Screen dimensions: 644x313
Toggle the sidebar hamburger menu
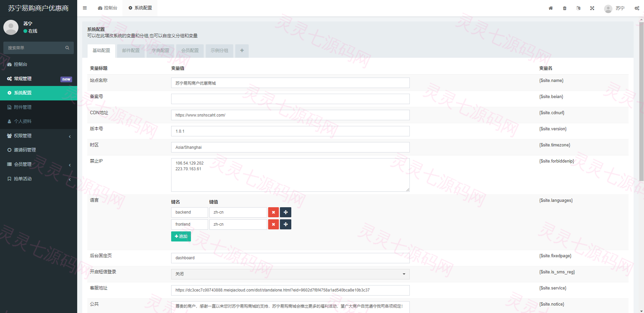coord(85,8)
